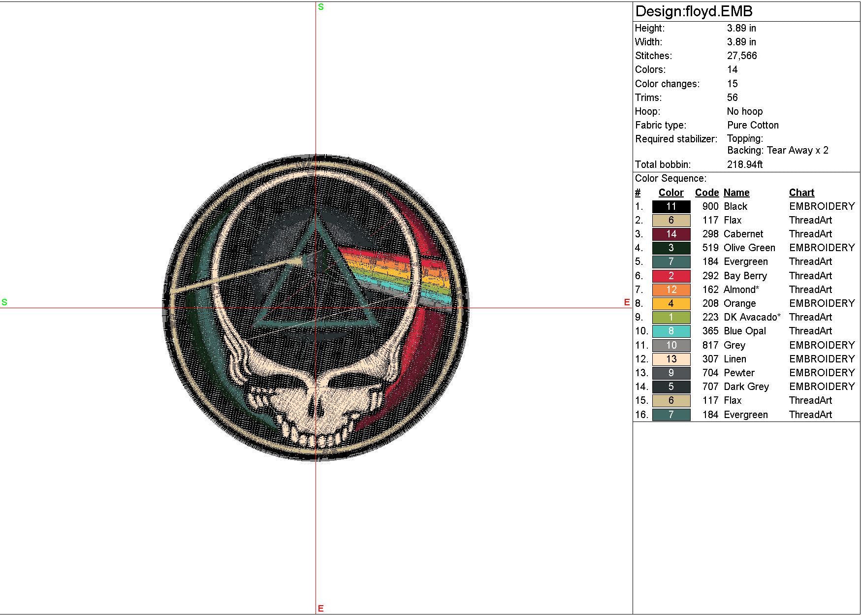Click the 'Cabernet' thread name
Viewport: 861px width, 616px height.
click(743, 234)
